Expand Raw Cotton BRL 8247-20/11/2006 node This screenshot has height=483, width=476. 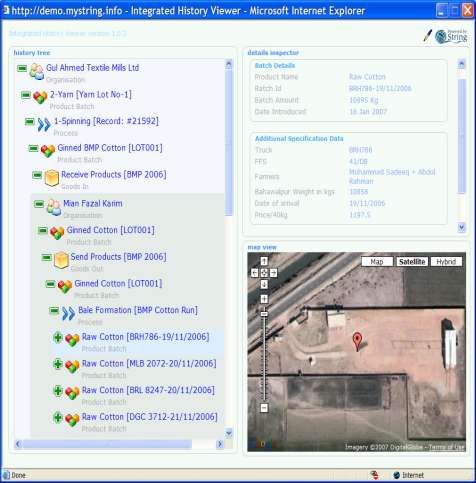[x=58, y=390]
